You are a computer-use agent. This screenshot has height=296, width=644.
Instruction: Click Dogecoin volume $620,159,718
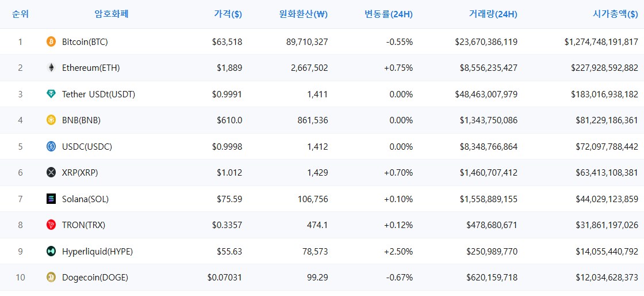(492, 278)
